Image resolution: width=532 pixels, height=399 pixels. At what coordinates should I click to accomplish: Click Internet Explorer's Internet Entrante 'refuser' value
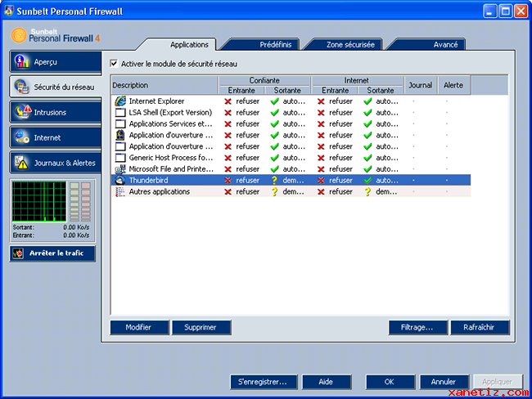340,101
